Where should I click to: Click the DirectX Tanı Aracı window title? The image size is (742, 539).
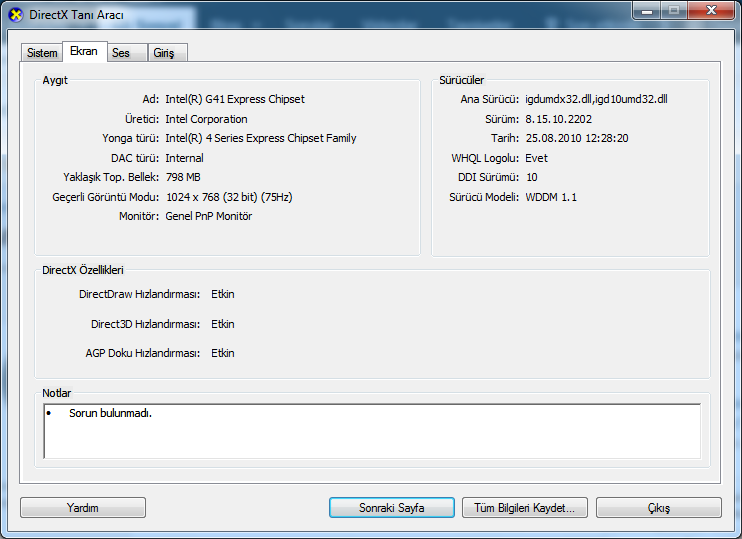pos(76,15)
